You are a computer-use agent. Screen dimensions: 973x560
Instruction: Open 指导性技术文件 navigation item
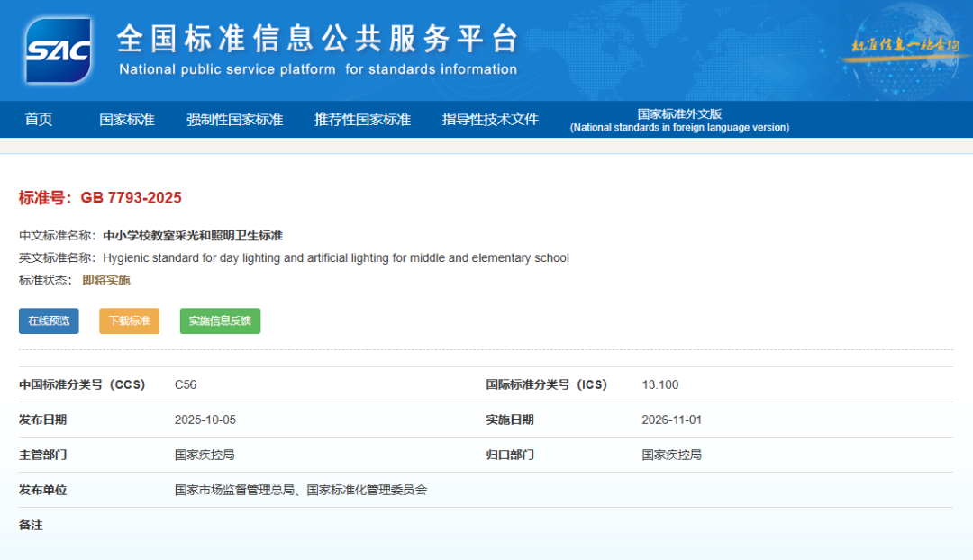click(x=490, y=119)
